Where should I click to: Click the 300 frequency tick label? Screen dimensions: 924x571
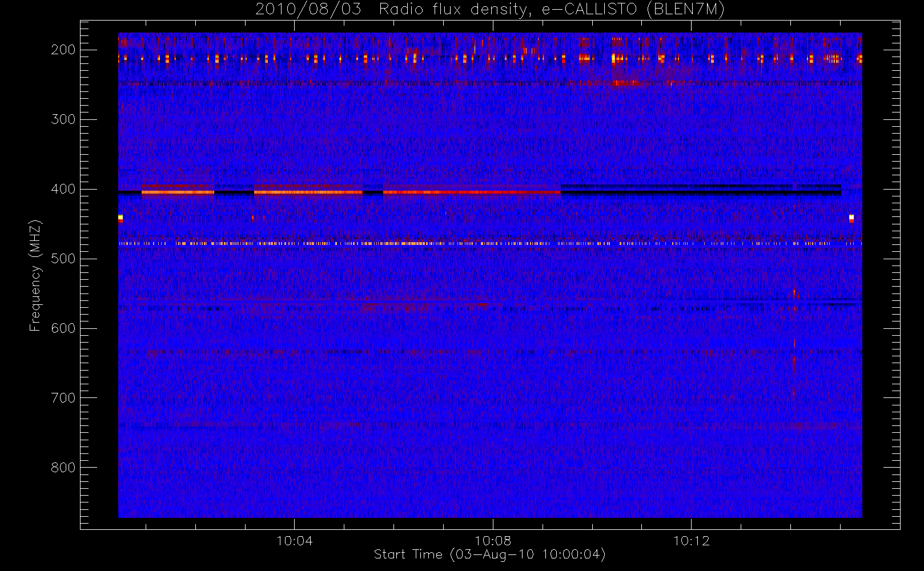tap(63, 119)
